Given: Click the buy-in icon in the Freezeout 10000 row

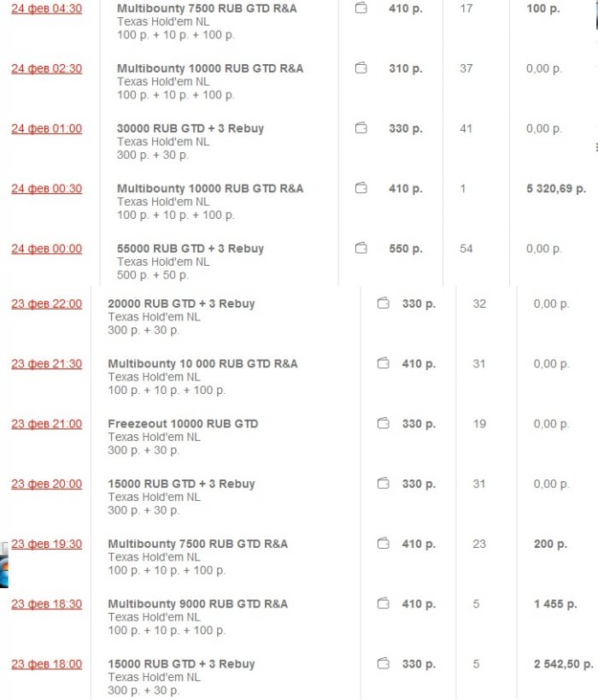Looking at the screenshot, I should coord(384,424).
